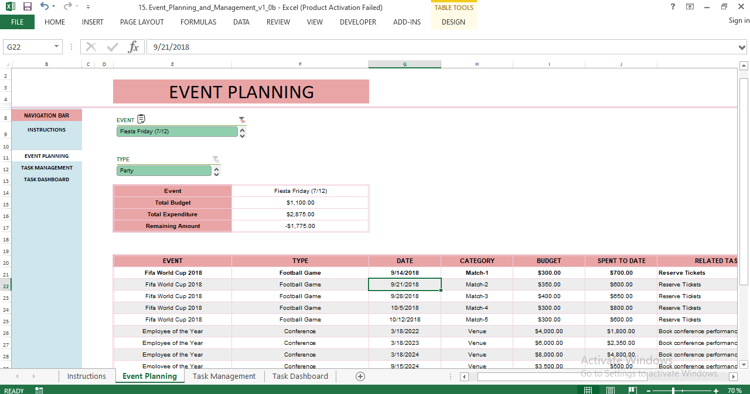Click the macro recording icon in status bar
750x394 pixels.
pos(39,390)
